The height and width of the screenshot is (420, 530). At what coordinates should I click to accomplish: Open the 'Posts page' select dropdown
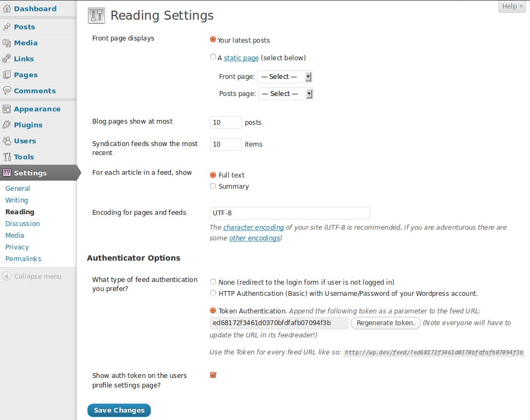tap(286, 93)
